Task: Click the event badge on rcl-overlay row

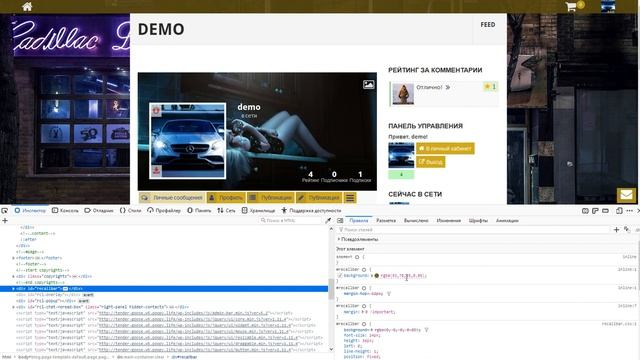Action: point(88,295)
